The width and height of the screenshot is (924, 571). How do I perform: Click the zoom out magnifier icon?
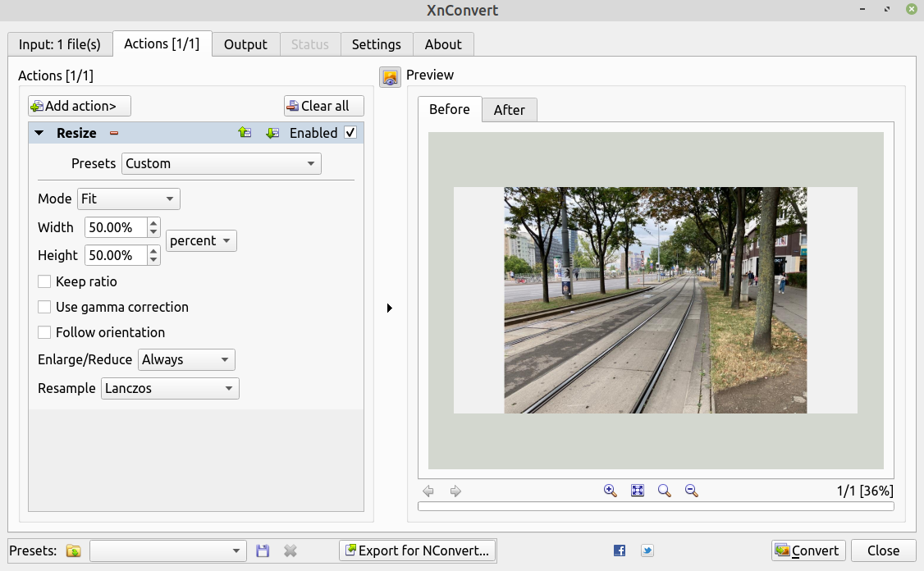point(692,491)
